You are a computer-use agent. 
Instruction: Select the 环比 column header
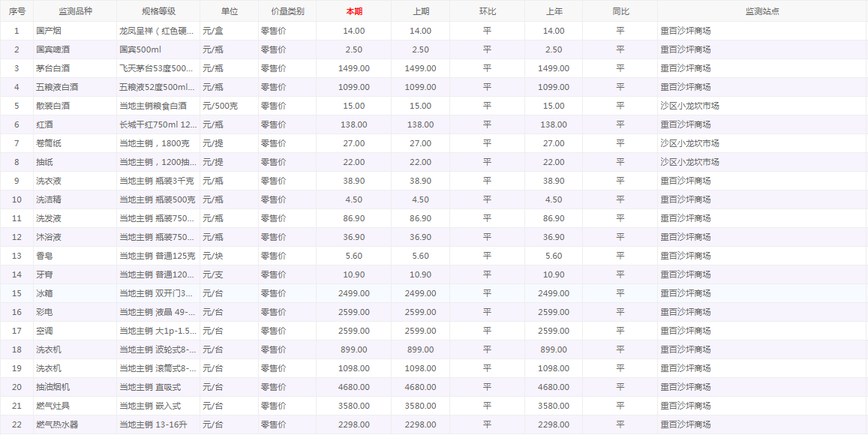(487, 11)
